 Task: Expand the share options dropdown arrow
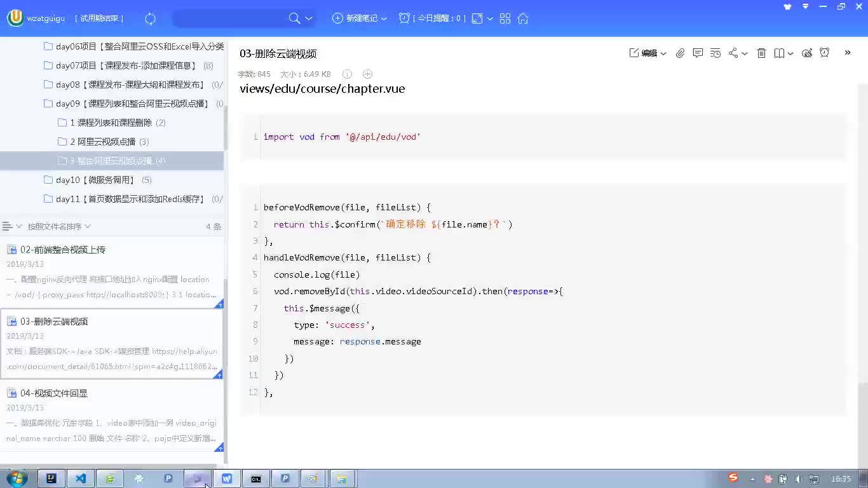pos(745,54)
